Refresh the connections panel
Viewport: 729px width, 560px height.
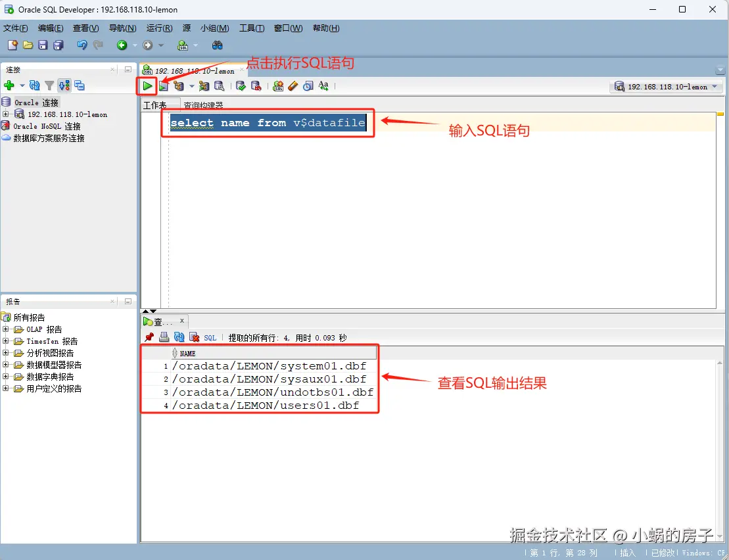tap(34, 85)
